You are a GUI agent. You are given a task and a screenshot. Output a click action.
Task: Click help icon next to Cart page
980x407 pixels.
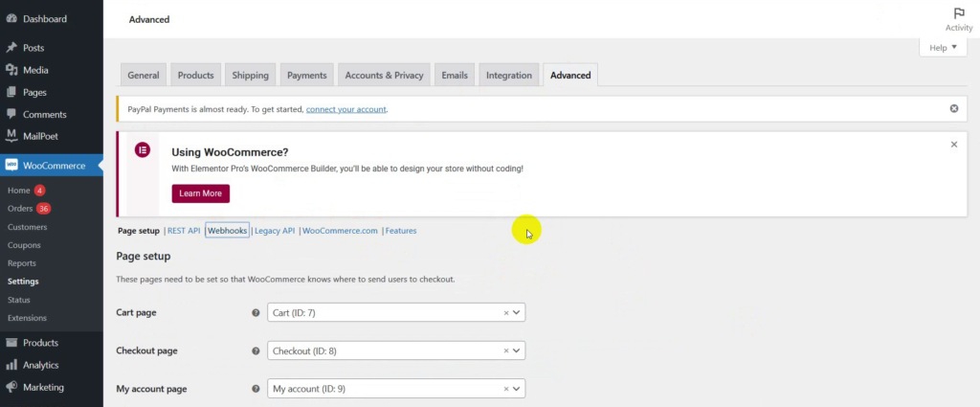pos(256,312)
